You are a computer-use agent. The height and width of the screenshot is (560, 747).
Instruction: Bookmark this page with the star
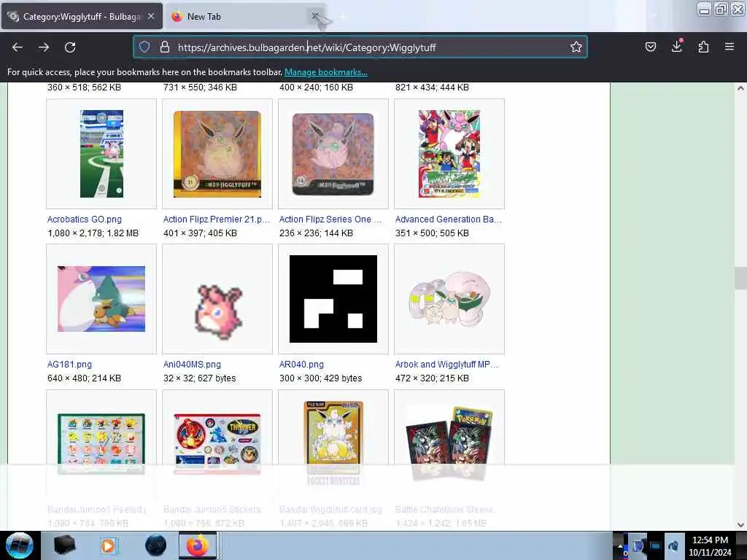(576, 47)
